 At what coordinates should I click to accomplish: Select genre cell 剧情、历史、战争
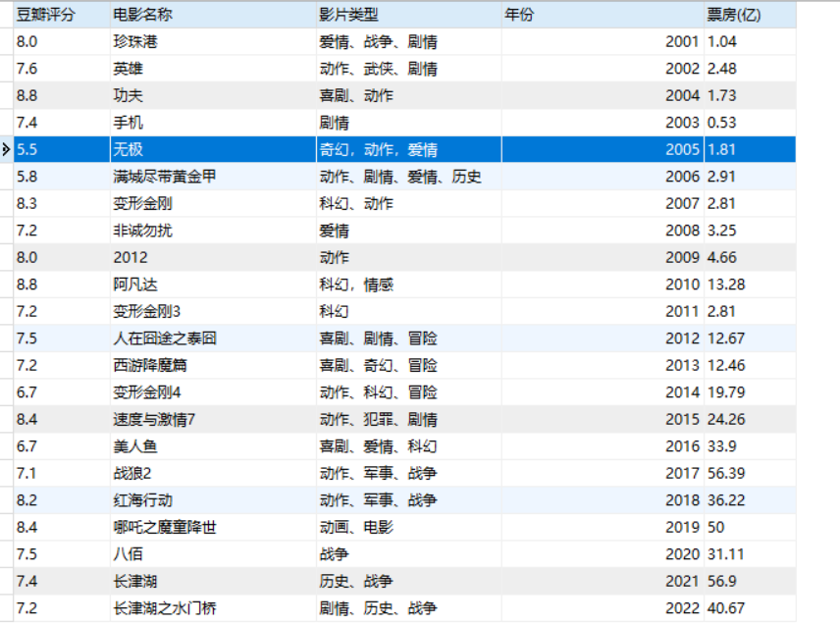coord(409,608)
